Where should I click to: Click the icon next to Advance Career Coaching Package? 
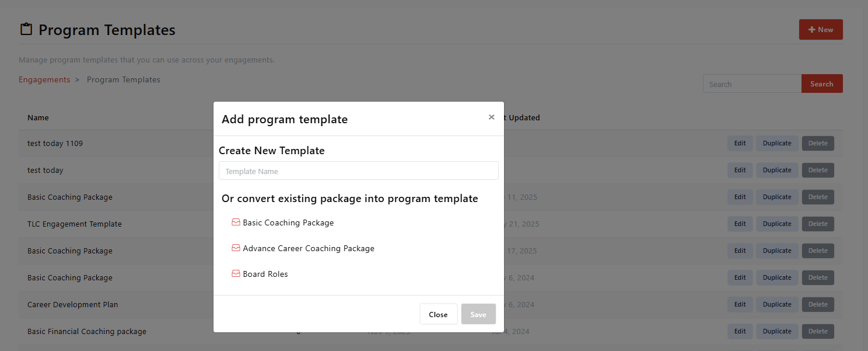[x=236, y=248]
